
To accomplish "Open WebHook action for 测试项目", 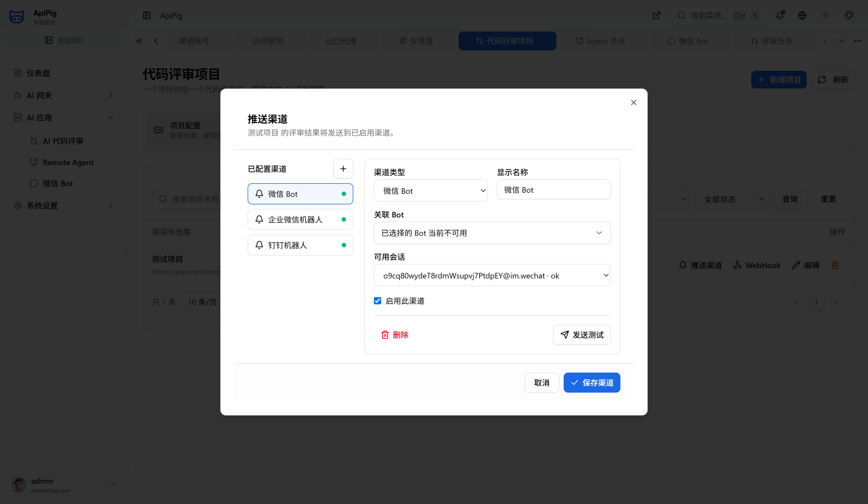I will (x=757, y=265).
